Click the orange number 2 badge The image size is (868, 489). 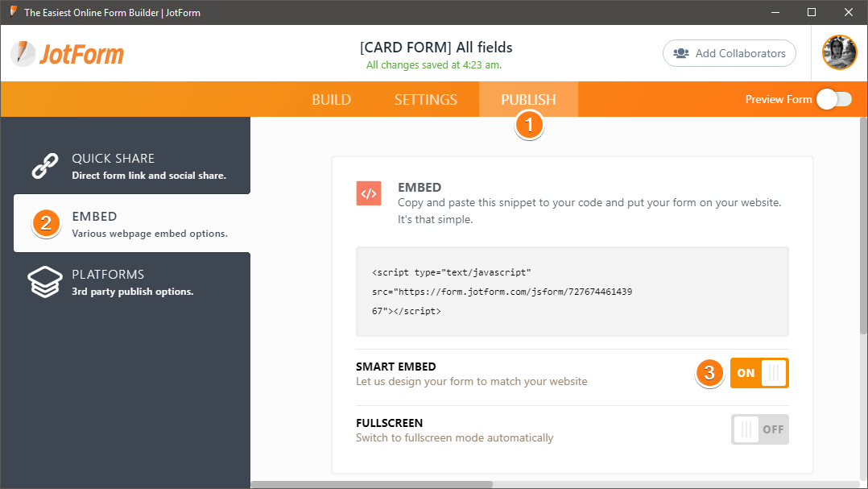(46, 223)
